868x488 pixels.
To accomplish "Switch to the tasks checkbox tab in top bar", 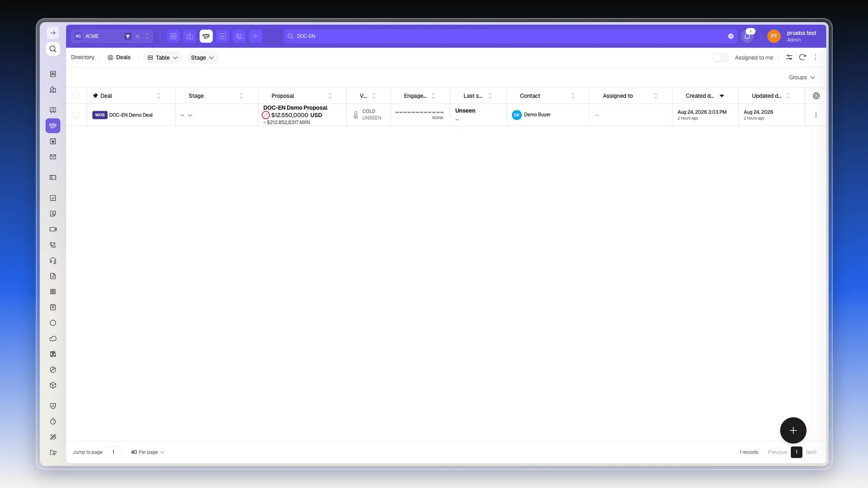I will (x=222, y=36).
